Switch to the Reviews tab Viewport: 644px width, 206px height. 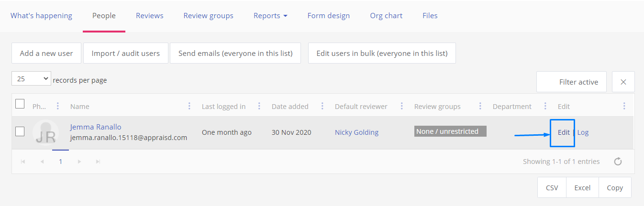(x=149, y=16)
